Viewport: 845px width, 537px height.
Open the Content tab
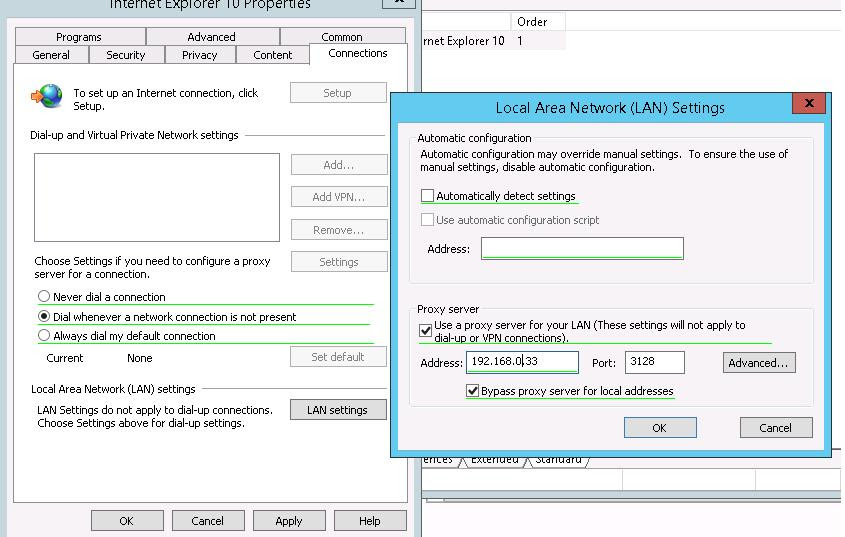click(272, 55)
